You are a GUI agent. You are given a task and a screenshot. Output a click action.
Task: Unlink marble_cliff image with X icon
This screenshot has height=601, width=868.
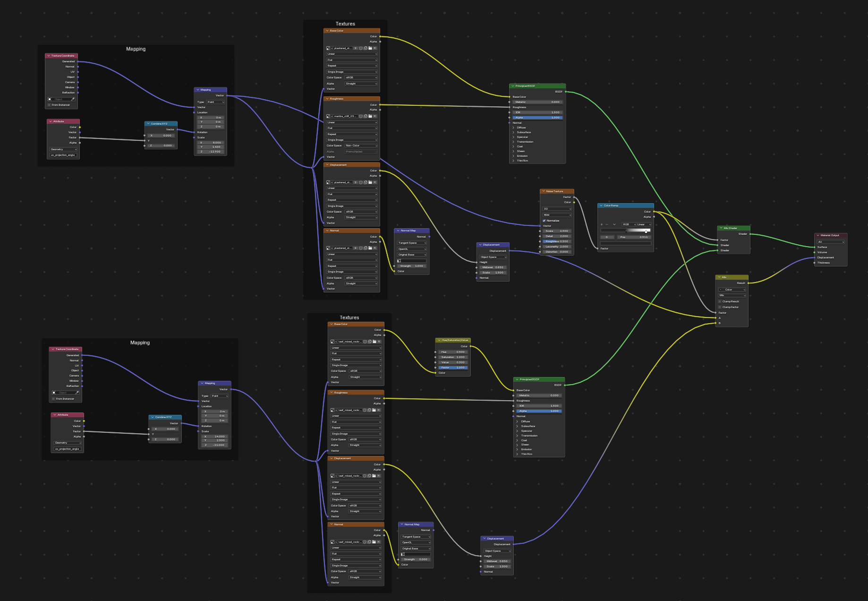(375, 116)
